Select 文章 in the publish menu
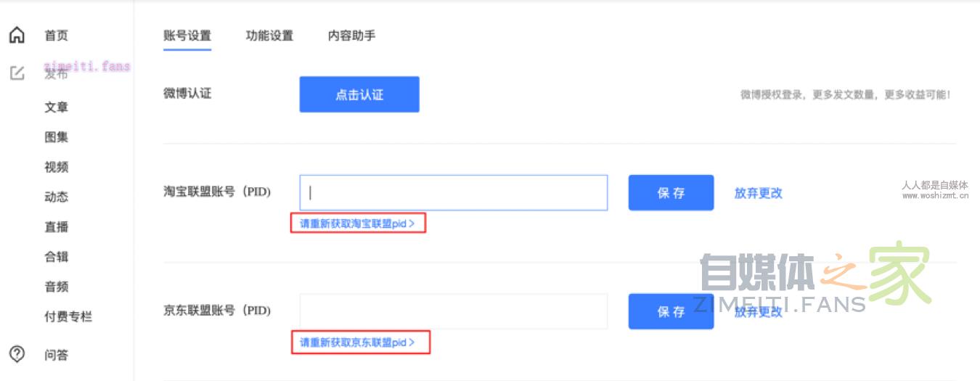The height and width of the screenshot is (381, 980). 56,107
